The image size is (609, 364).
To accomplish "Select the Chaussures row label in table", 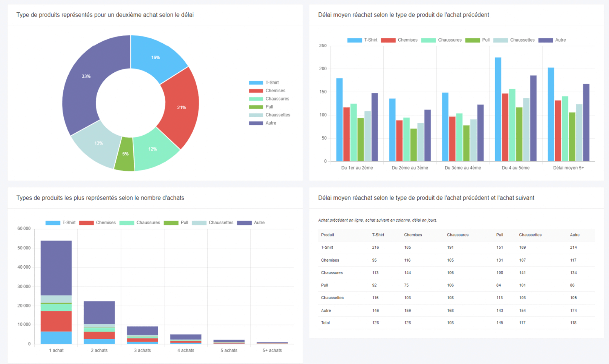I will pyautogui.click(x=332, y=273).
